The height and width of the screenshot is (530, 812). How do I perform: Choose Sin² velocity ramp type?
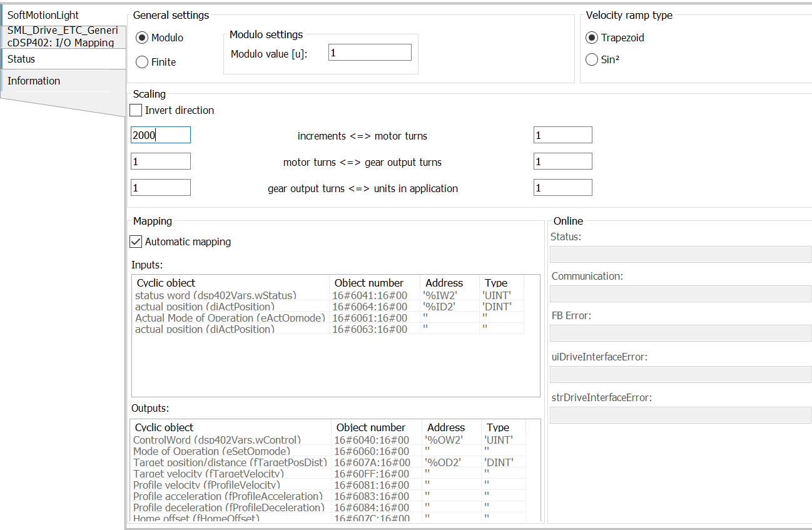point(592,60)
